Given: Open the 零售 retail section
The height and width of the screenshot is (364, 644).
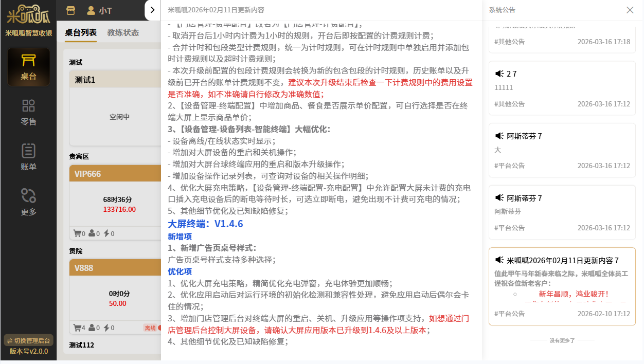Looking at the screenshot, I should coord(28,113).
